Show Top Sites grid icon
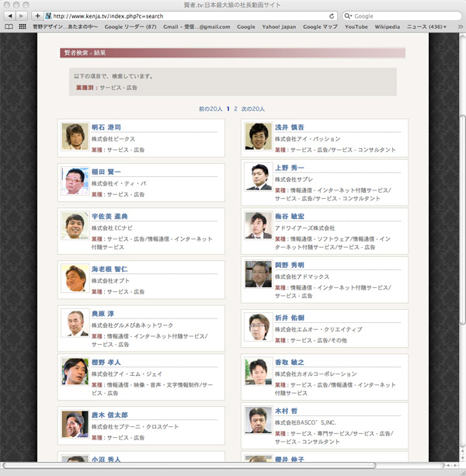The width and height of the screenshot is (466, 476). click(23, 26)
